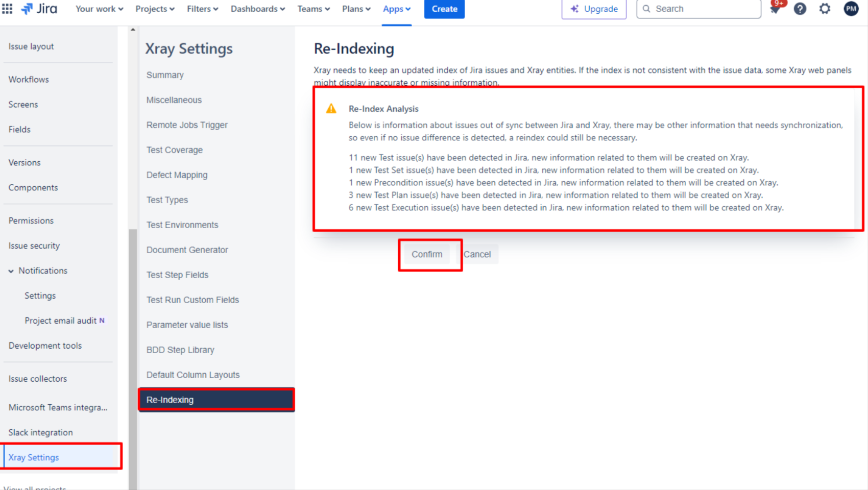Image resolution: width=868 pixels, height=490 pixels.
Task: Click the Upgrade button
Action: [x=594, y=9]
